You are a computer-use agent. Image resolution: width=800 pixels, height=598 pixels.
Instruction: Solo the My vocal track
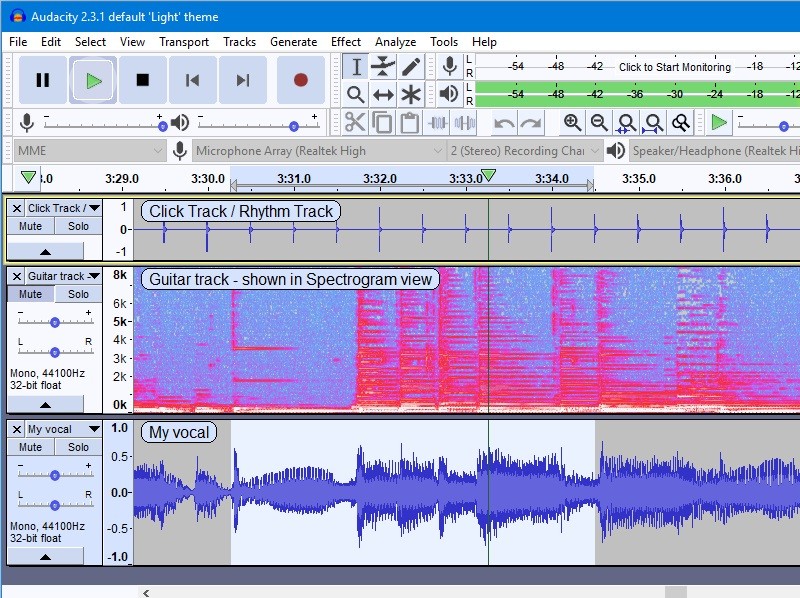(x=78, y=447)
